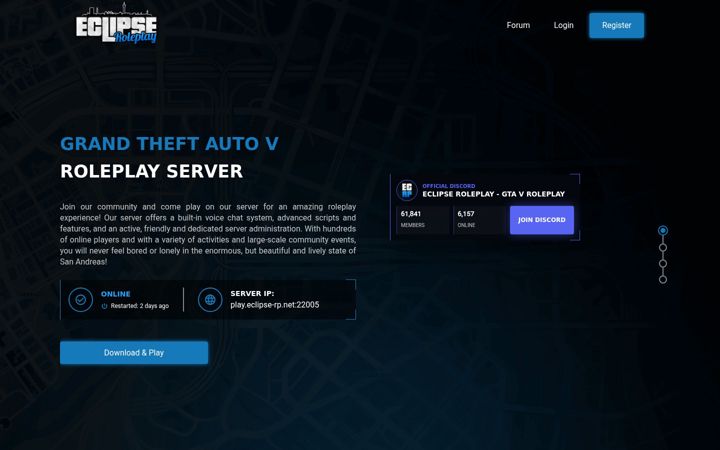Click the Download & Play button
Screen dimensions: 720x450
click(134, 353)
